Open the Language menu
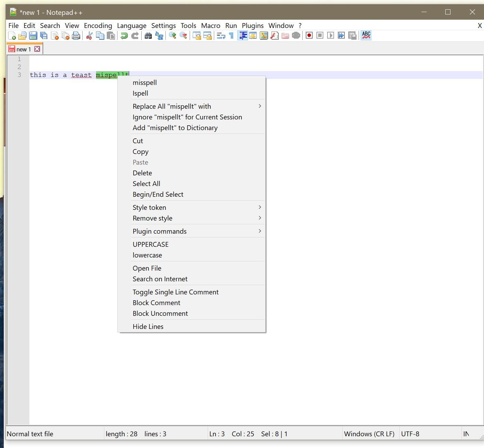 132,26
